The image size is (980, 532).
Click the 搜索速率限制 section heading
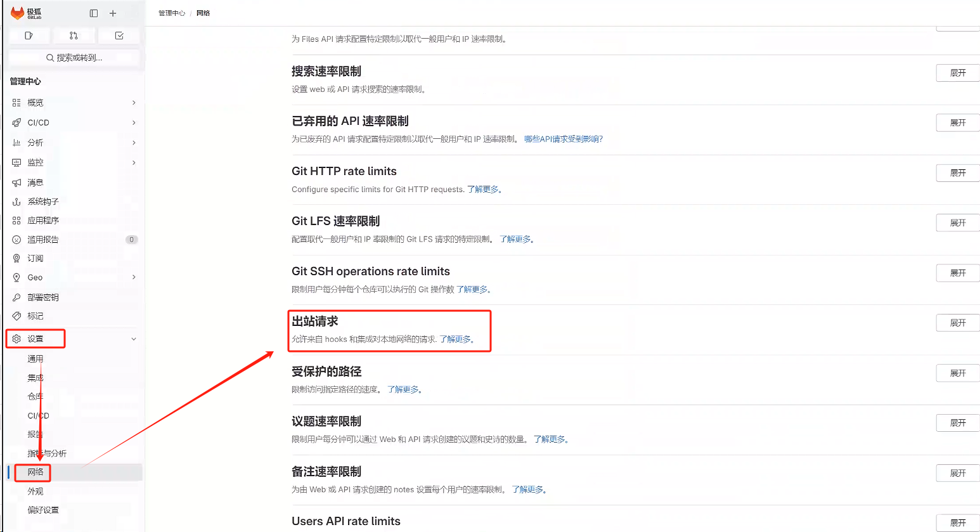pyautogui.click(x=326, y=72)
